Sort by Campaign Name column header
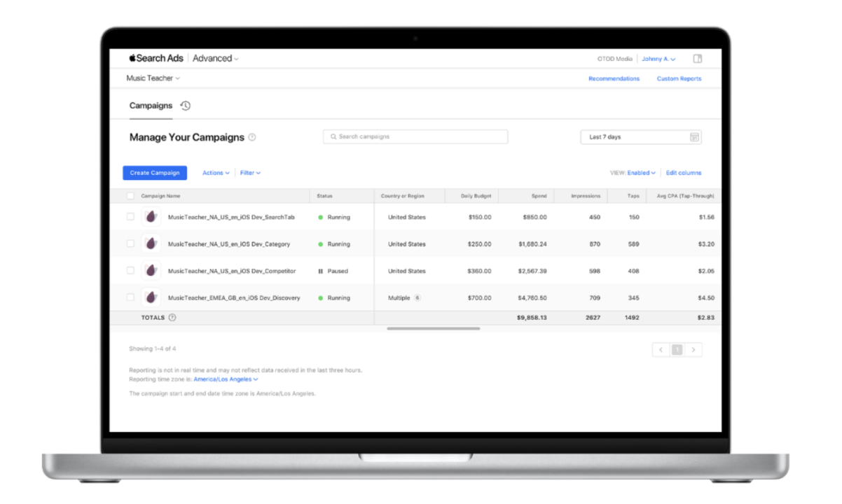Viewport: 842px width, 504px height. click(x=160, y=196)
